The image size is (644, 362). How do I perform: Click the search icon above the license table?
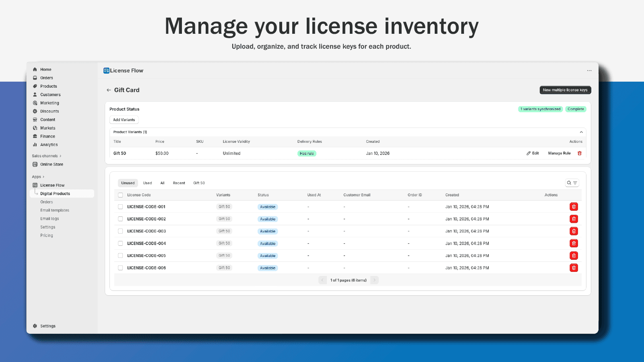click(x=569, y=183)
